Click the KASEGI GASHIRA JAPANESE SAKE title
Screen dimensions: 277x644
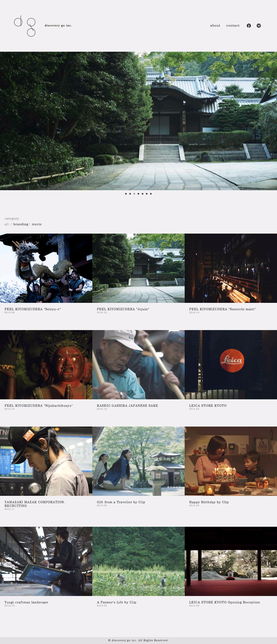tap(127, 406)
